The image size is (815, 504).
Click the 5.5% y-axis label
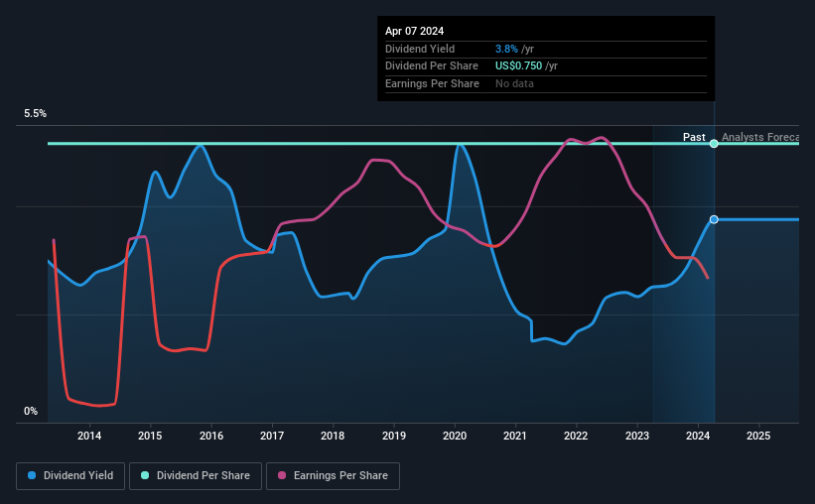click(36, 114)
